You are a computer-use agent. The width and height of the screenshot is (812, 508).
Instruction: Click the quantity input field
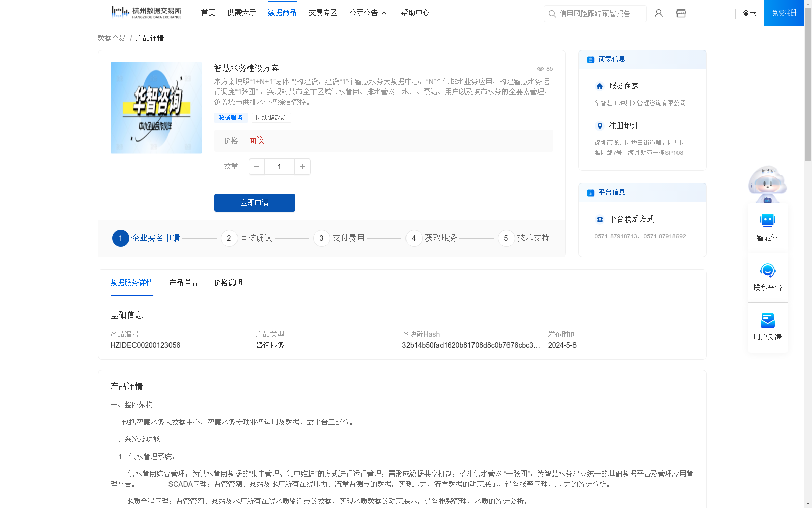[279, 167]
